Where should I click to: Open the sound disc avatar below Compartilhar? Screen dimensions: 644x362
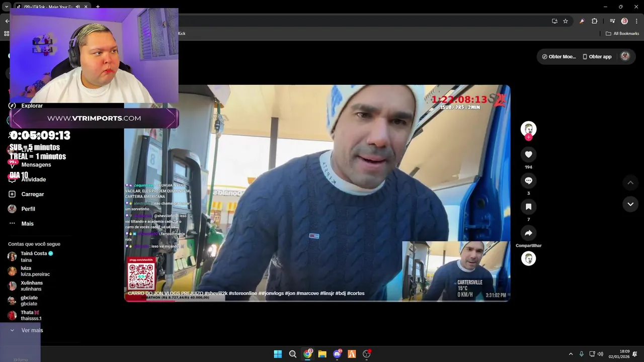tap(528, 258)
